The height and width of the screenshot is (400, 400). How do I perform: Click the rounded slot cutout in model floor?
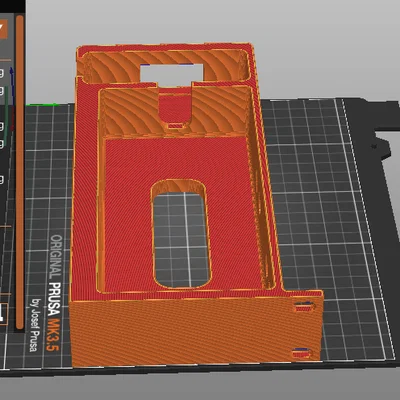tap(181, 234)
